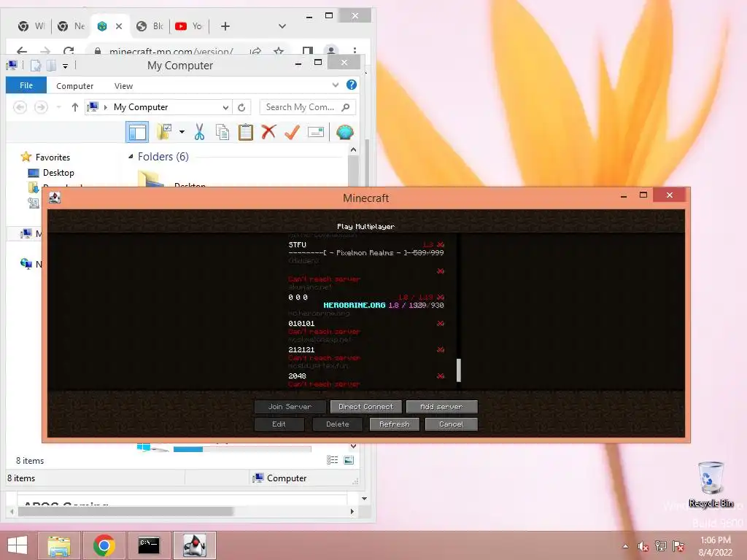The width and height of the screenshot is (747, 560).
Task: Click the Rename icon in My Computer toolbar
Action: coord(315,132)
